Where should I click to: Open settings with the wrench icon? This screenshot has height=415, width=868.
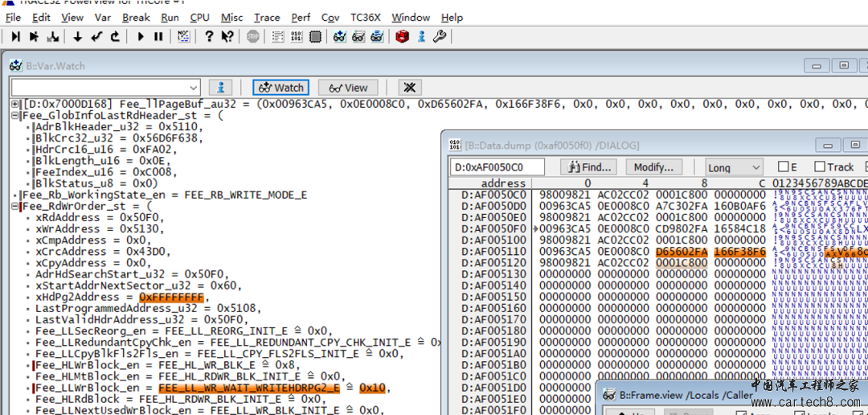click(440, 36)
